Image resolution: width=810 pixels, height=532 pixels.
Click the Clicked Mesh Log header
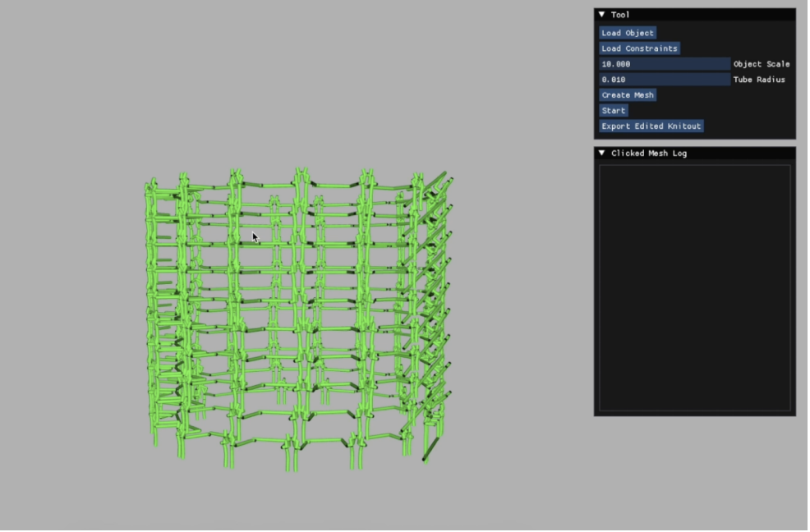click(x=649, y=153)
